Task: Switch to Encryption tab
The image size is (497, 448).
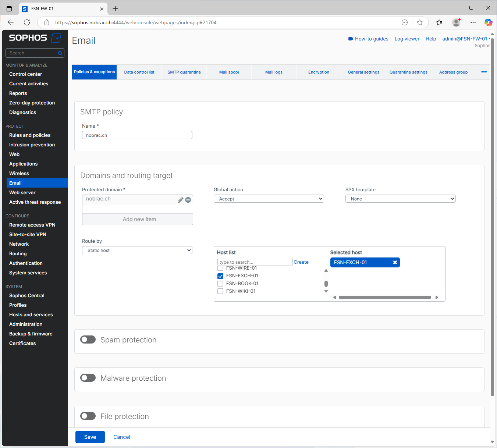Action: coord(319,72)
